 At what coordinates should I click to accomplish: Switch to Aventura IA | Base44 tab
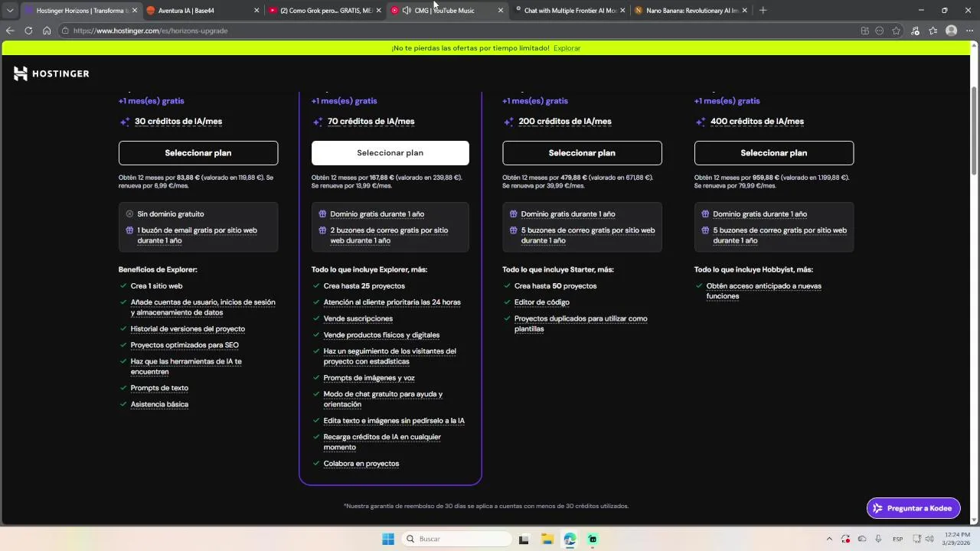tap(202, 10)
